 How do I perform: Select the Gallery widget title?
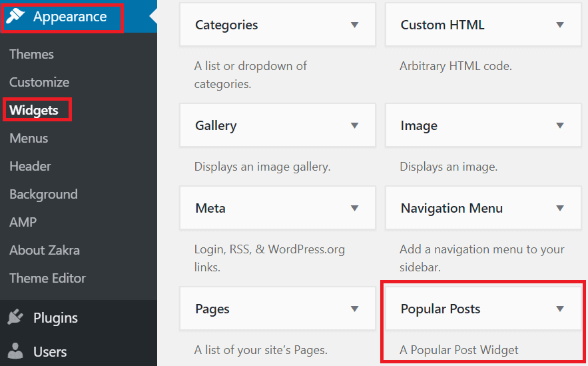pyautogui.click(x=216, y=126)
